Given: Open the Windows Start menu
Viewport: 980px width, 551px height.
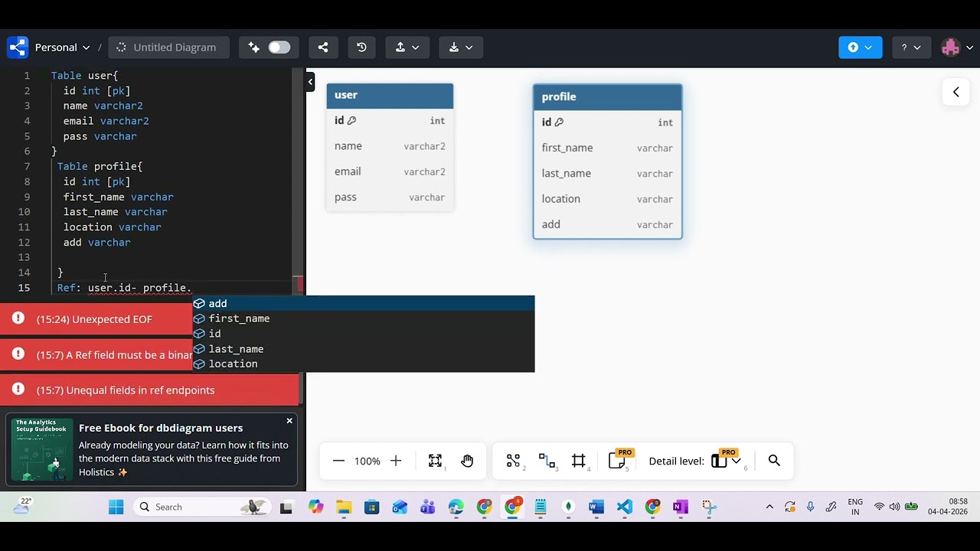Looking at the screenshot, I should 116,507.
